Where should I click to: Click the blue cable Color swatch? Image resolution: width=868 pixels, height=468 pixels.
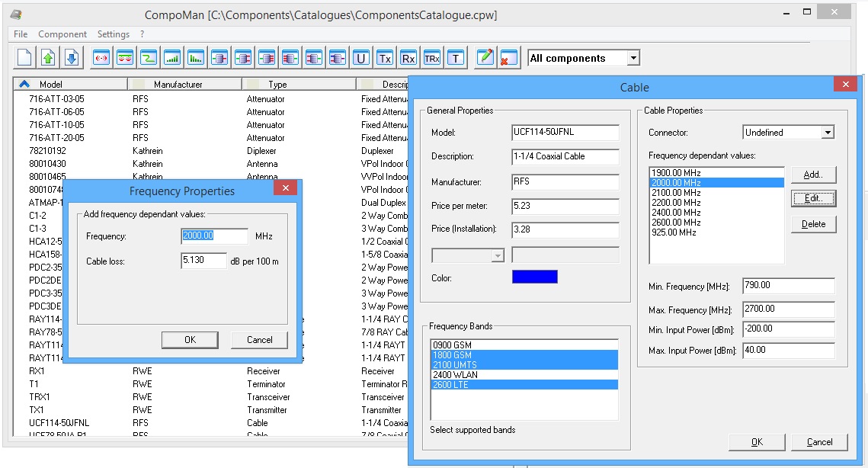(534, 277)
